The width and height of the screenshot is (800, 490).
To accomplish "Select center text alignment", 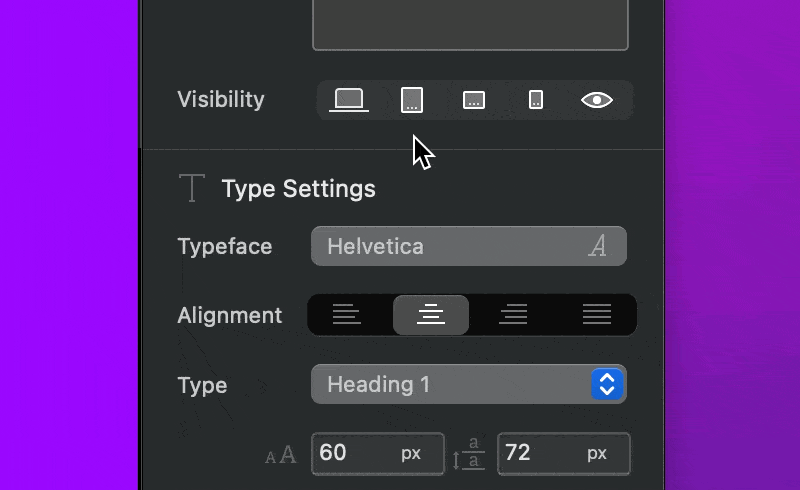I will pyautogui.click(x=431, y=314).
